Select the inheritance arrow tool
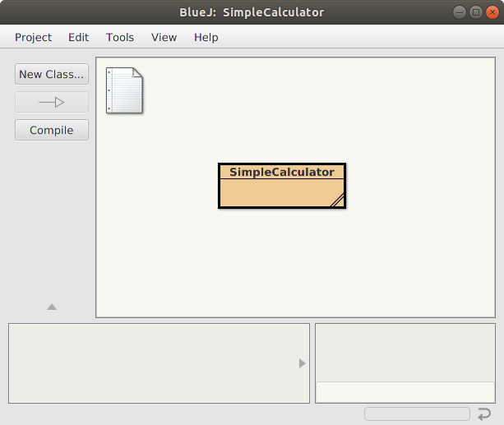 coord(52,102)
